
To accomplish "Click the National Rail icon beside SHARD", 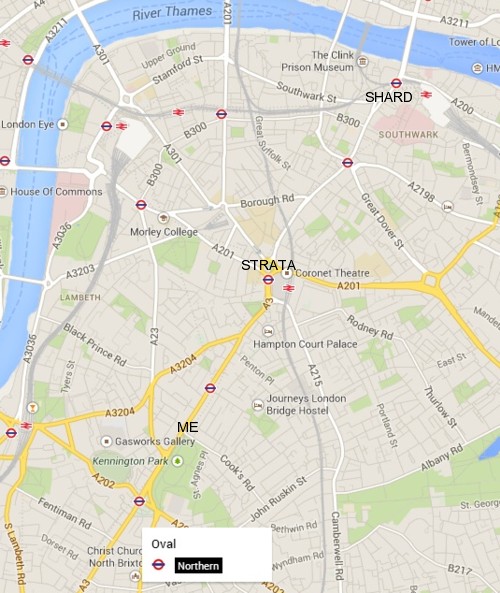I will (x=426, y=94).
